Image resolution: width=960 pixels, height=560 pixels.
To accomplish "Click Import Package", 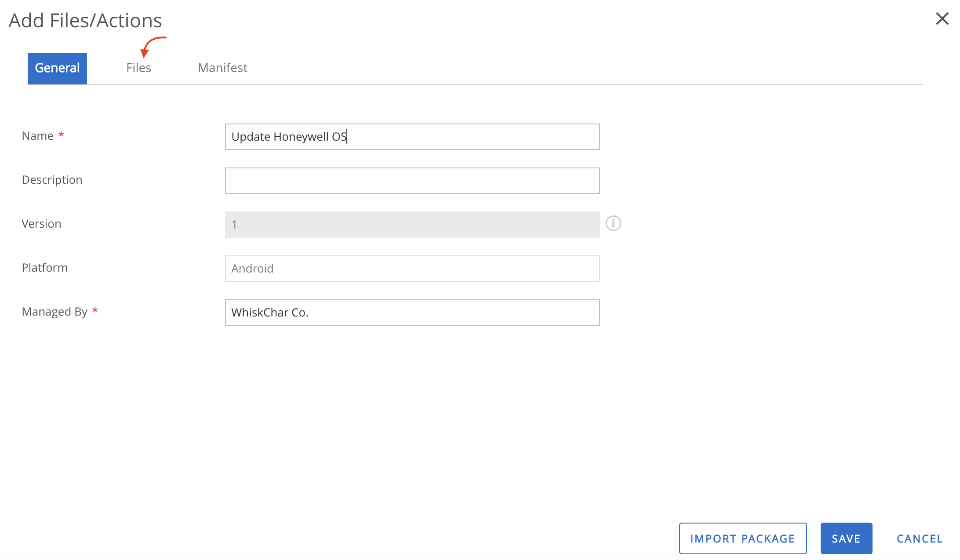I will coord(742,538).
